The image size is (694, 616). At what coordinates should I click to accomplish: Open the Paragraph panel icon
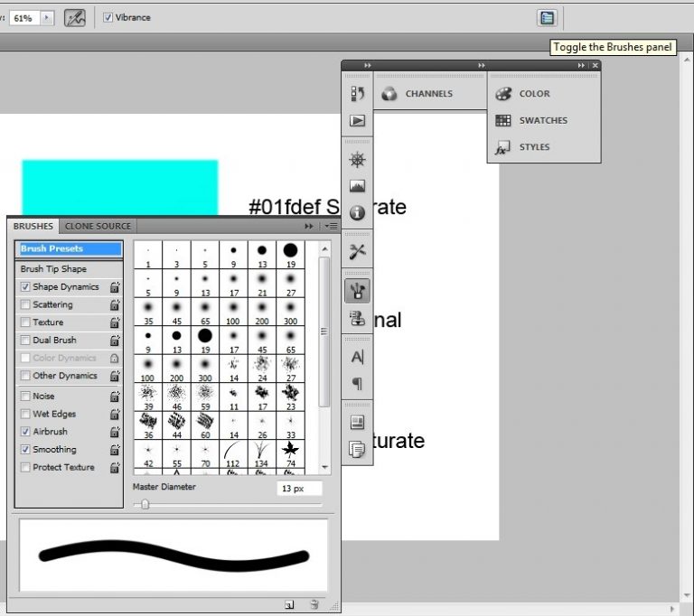(357, 384)
